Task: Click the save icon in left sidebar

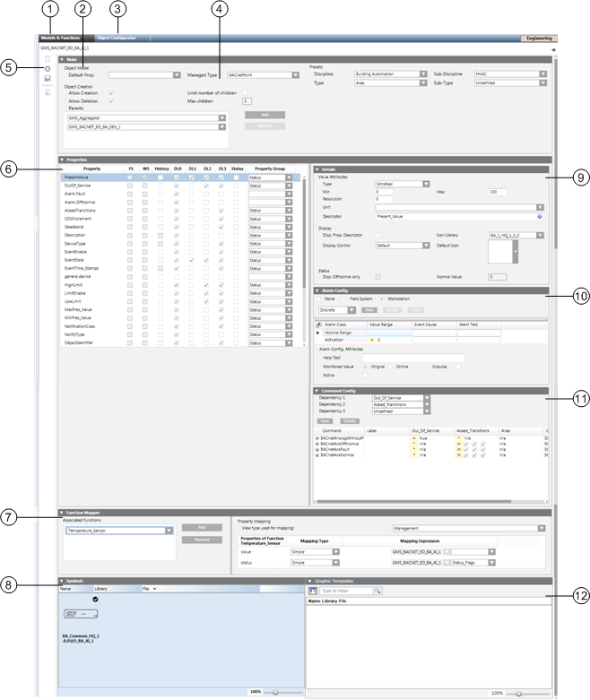Action: pos(47,79)
